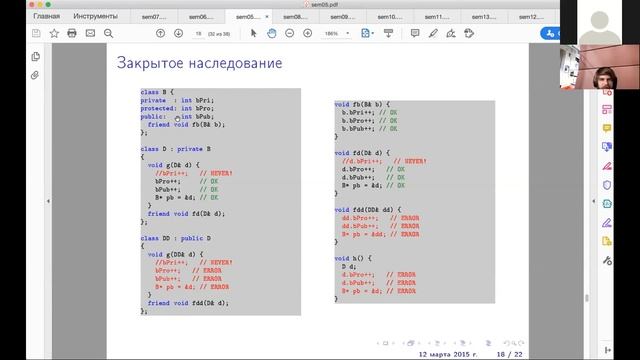640x360 pixels.
Task: Switch to the sem06 document tab
Action: pos(201,17)
